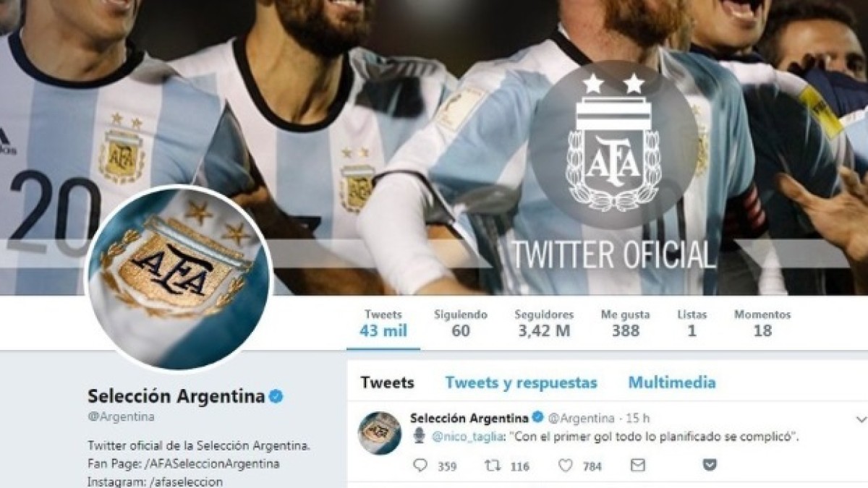Send tweet via direct message envelope icon
The image size is (868, 488).
click(637, 466)
